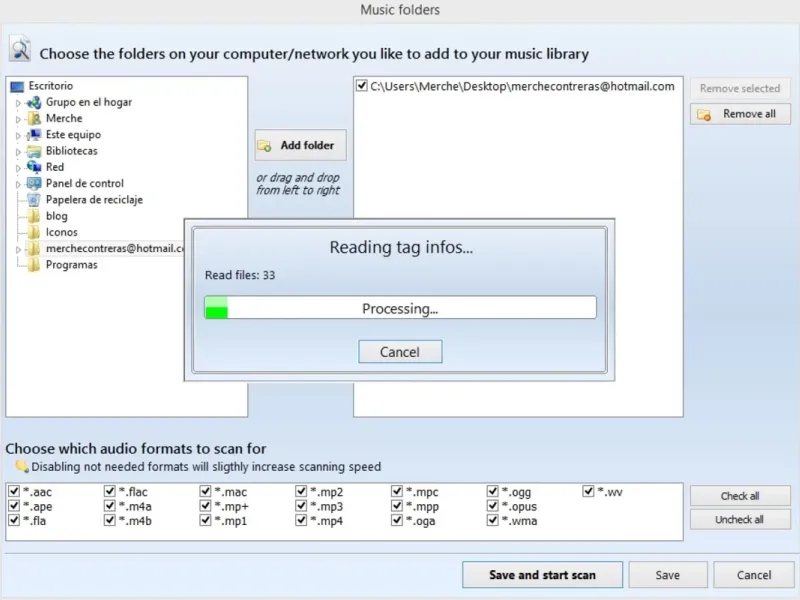Click the blog folder icon
The image size is (800, 600).
[34, 216]
